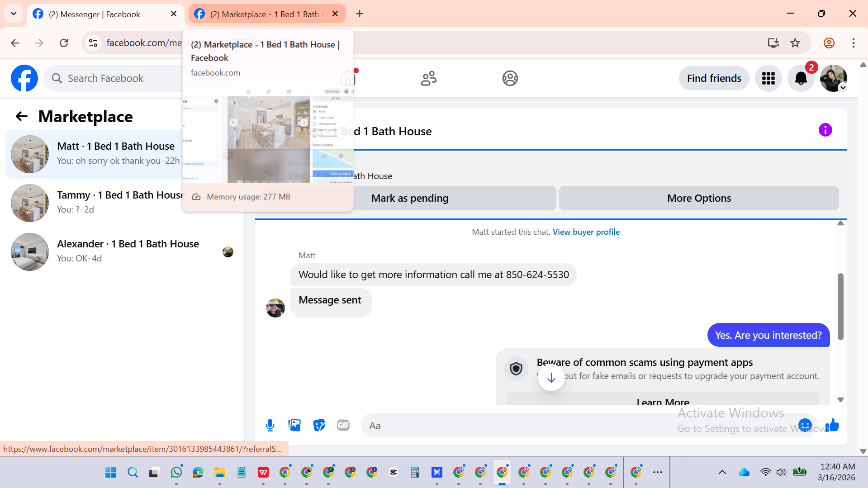Close the Marketplace tab
The image size is (868, 488).
click(x=335, y=14)
